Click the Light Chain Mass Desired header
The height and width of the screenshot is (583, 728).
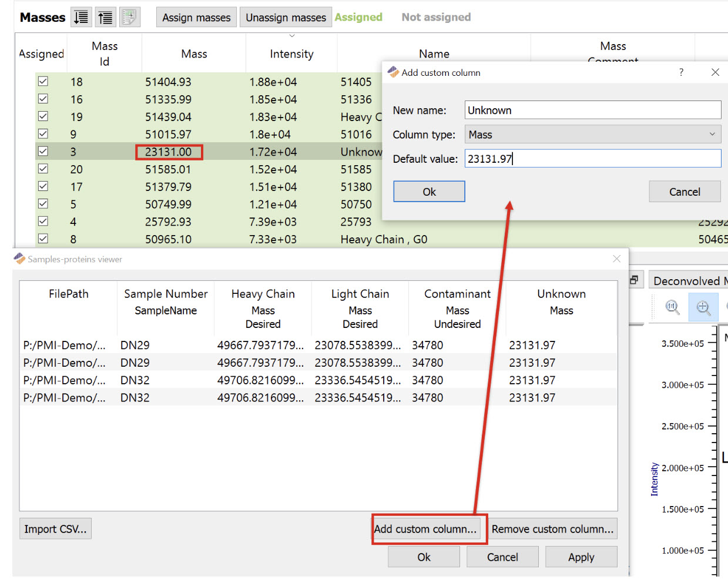360,309
